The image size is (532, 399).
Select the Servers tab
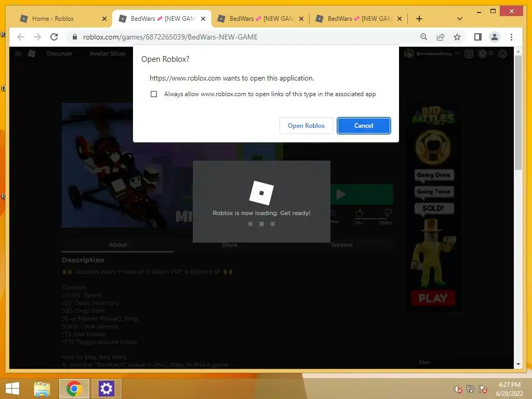coord(342,245)
